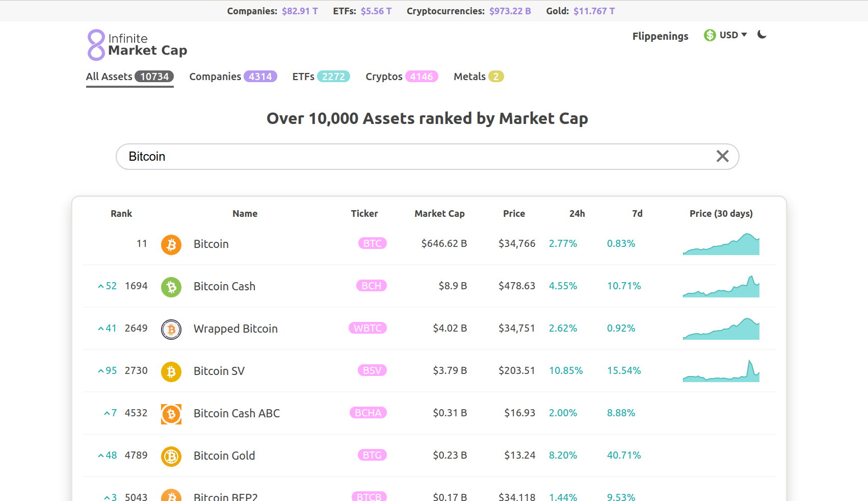Select the Bitcoin Cash coin icon

[x=171, y=287]
